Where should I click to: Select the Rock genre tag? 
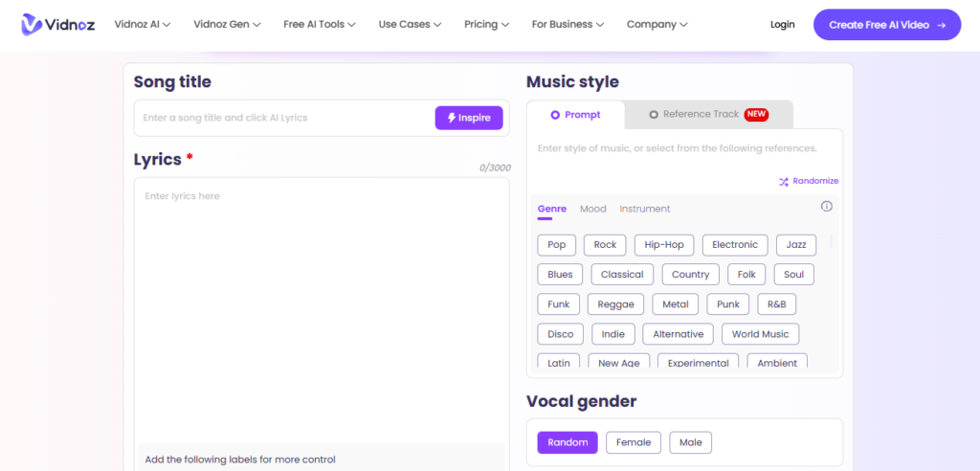[605, 245]
